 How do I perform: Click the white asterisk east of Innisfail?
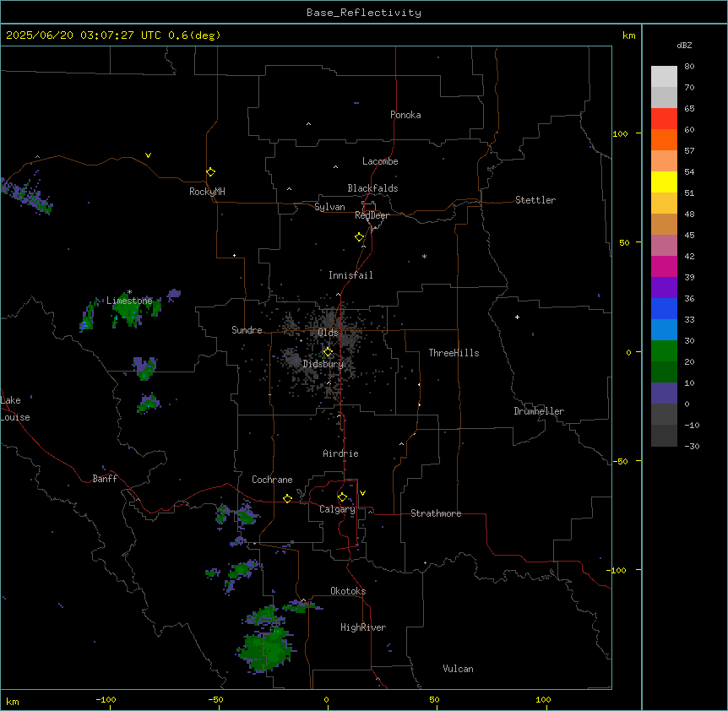coord(424,256)
